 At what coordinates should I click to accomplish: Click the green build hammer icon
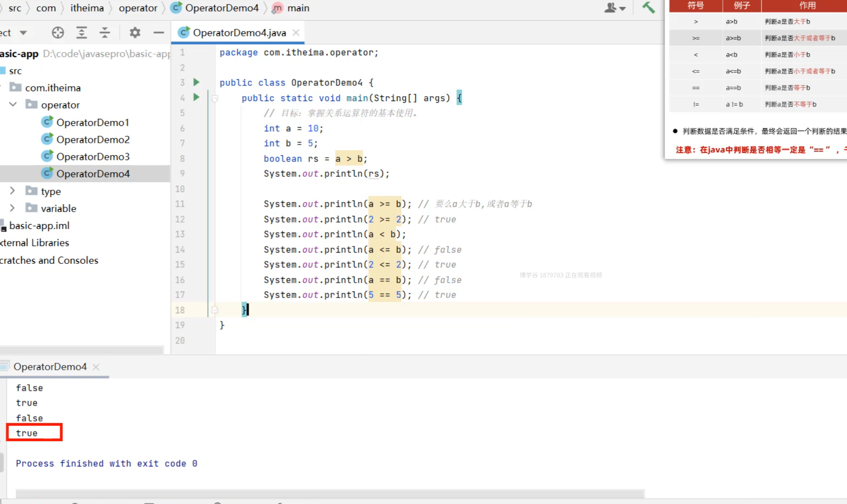click(648, 7)
